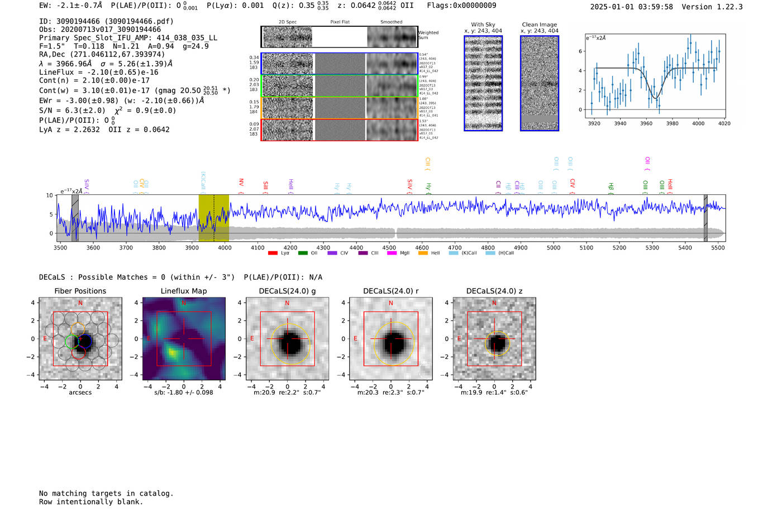Image resolution: width=782 pixels, height=532 pixels.
Task: Click the yellow highlighted region in spectrum
Action: point(213,218)
